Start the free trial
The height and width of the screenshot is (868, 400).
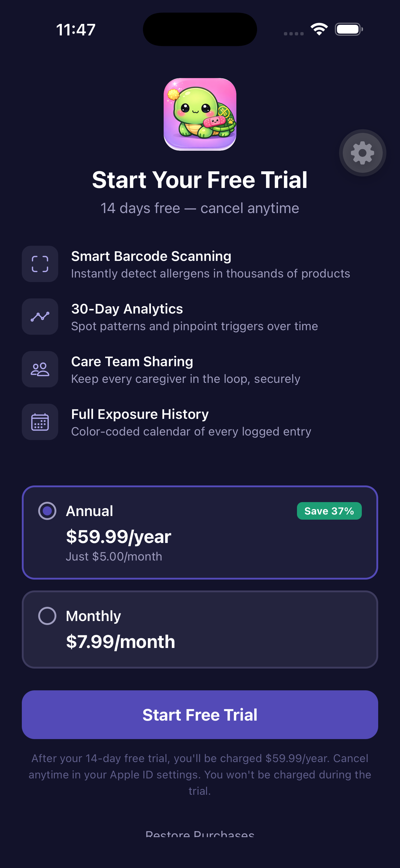click(200, 715)
